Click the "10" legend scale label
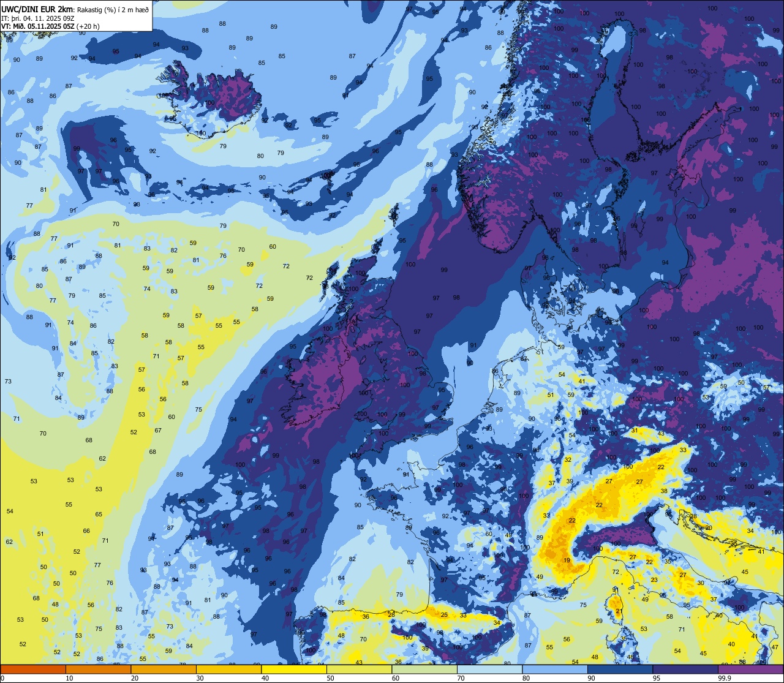The width and height of the screenshot is (784, 683). pyautogui.click(x=69, y=678)
